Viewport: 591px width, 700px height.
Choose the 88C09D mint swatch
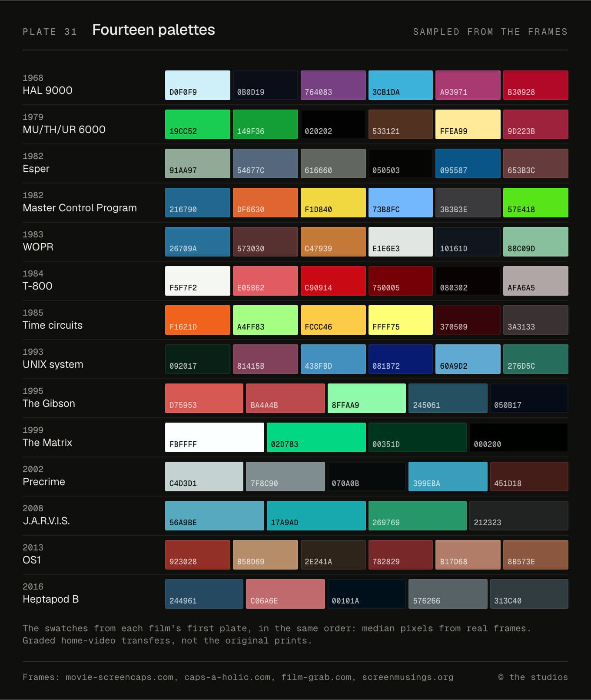(536, 242)
